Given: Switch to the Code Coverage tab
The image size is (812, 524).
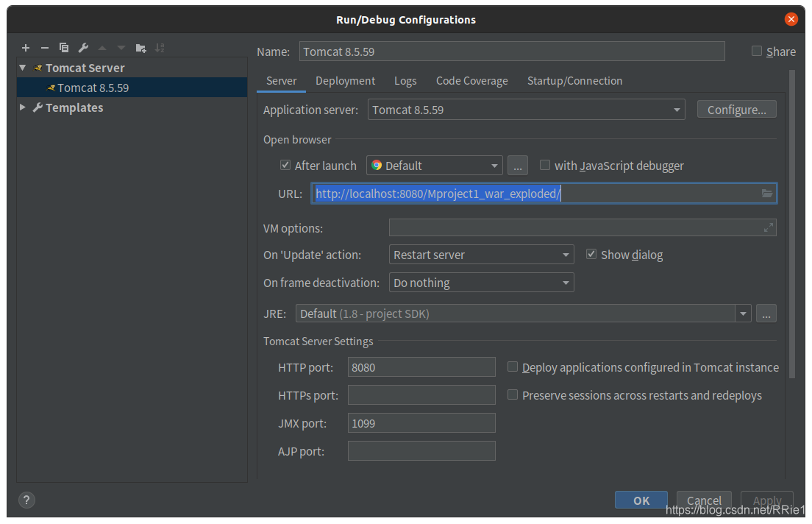Looking at the screenshot, I should 471,81.
